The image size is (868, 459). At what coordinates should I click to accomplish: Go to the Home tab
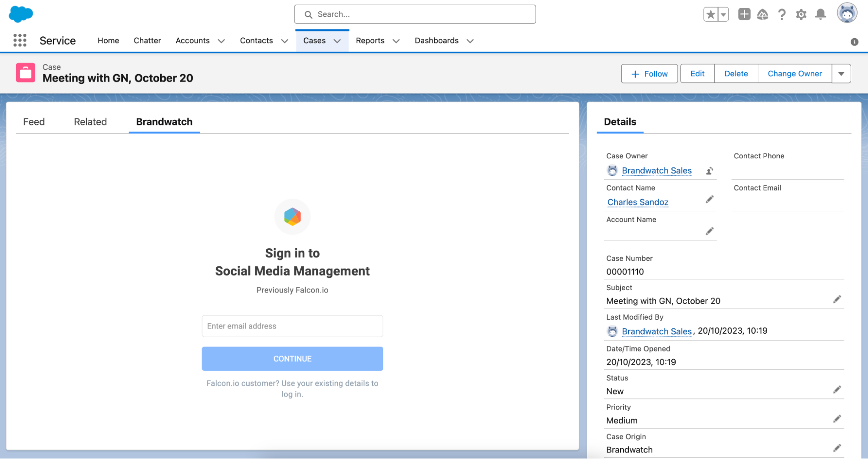pos(108,41)
